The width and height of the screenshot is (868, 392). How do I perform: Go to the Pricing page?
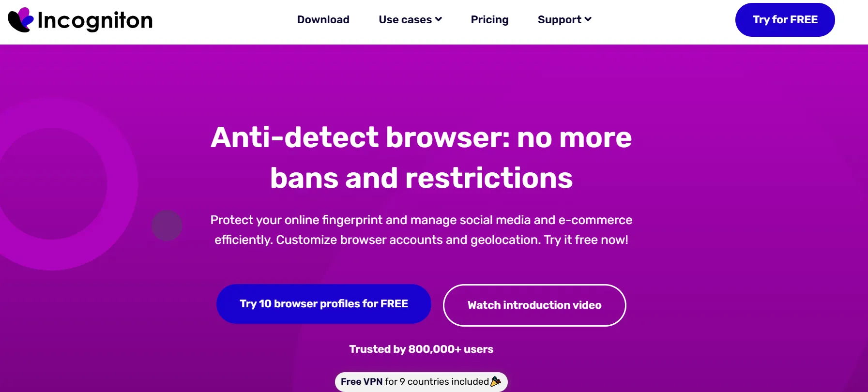(x=489, y=20)
